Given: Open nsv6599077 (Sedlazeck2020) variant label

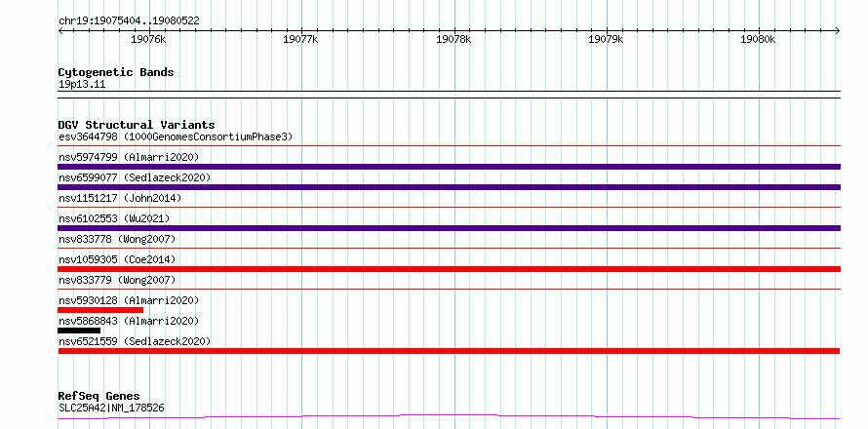Looking at the screenshot, I should tap(135, 177).
